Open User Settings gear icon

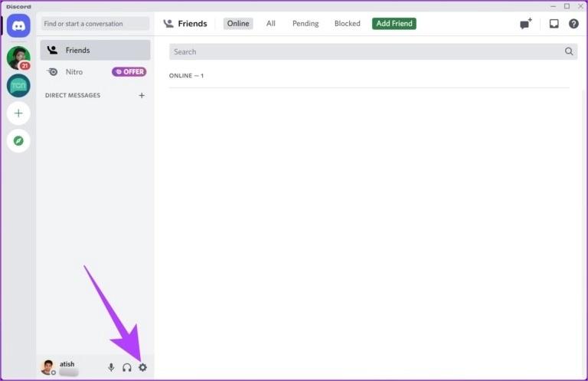[143, 367]
